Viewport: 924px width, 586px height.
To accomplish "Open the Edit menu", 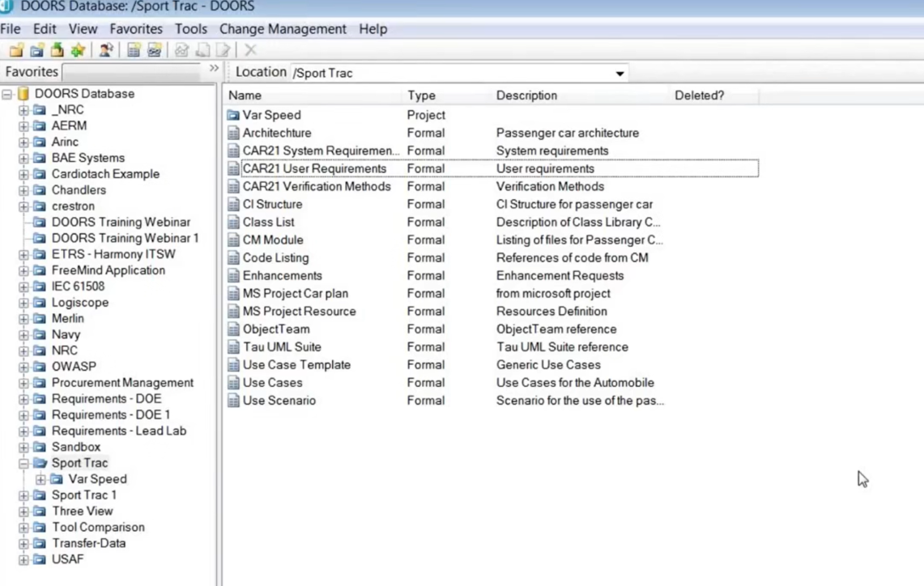I will (45, 29).
